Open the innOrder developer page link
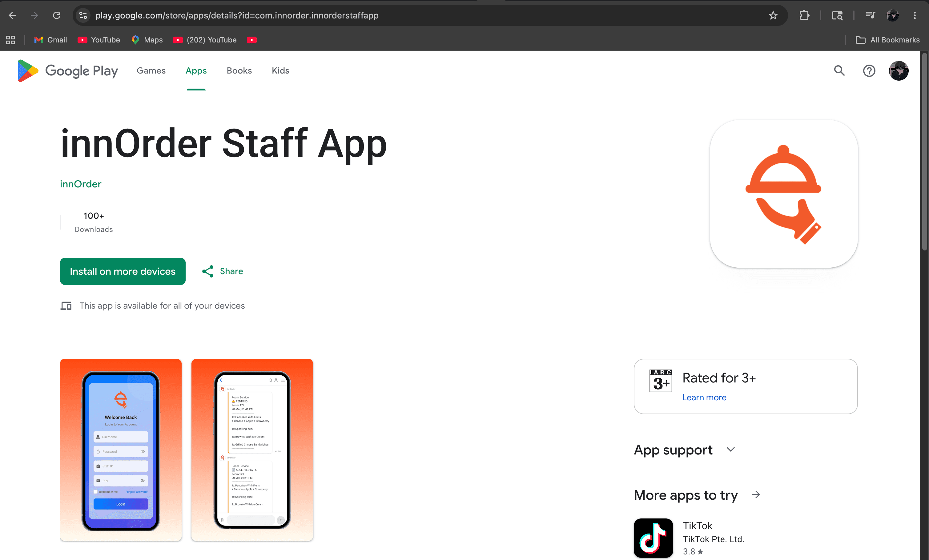This screenshot has height=560, width=929. (81, 184)
